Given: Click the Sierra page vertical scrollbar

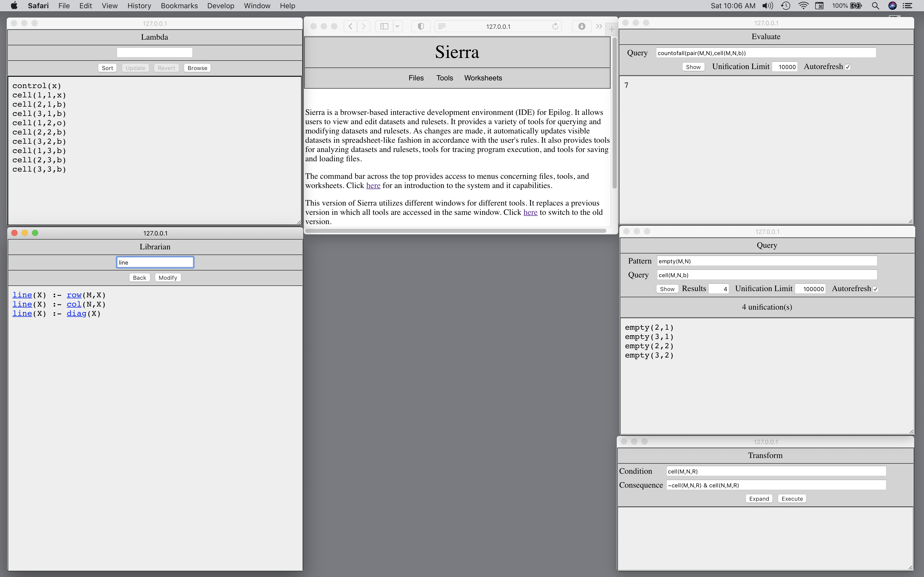Looking at the screenshot, I should point(614,114).
